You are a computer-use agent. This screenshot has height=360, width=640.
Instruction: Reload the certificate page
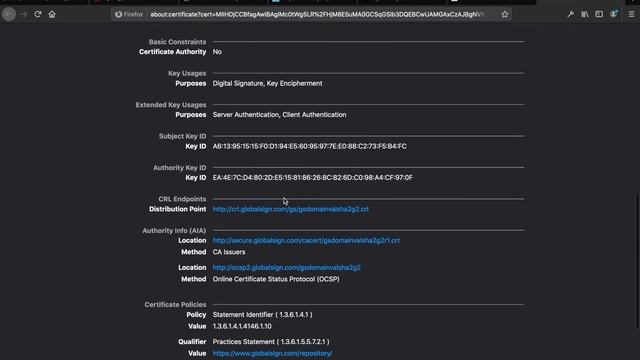click(38, 14)
